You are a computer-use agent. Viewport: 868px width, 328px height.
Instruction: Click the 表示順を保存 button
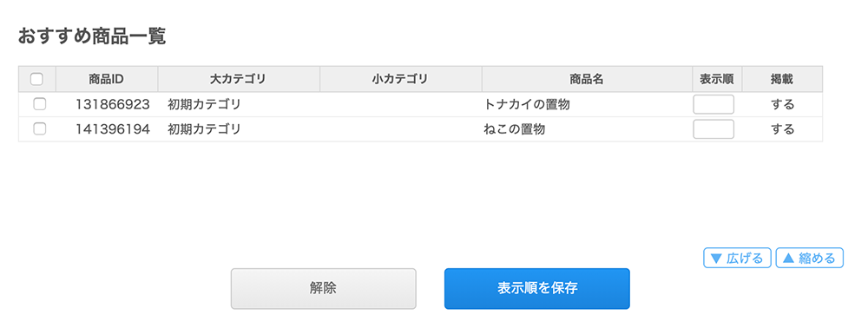(x=537, y=289)
